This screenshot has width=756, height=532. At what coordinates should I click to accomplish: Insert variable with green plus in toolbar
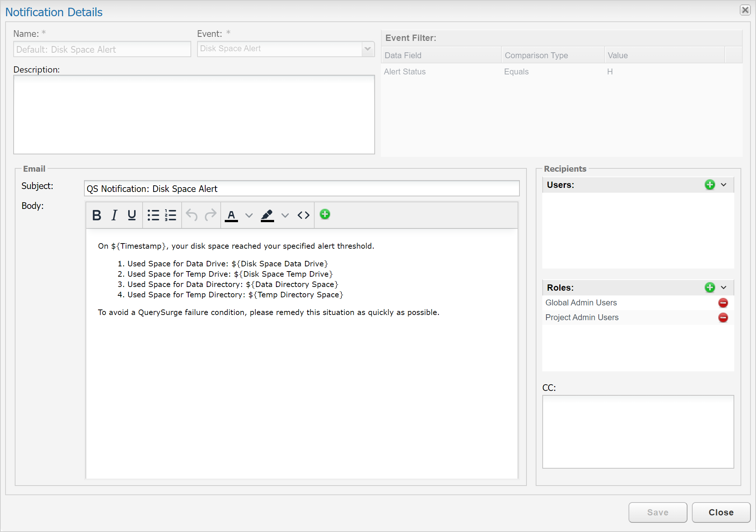pos(325,214)
